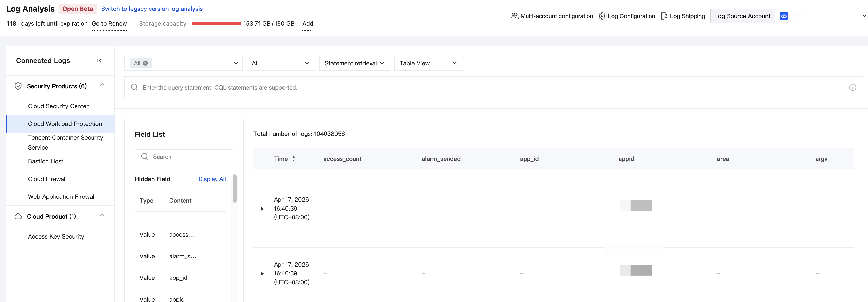Open the Statement retrieval dropdown
This screenshot has height=302, width=868.
pyautogui.click(x=355, y=63)
